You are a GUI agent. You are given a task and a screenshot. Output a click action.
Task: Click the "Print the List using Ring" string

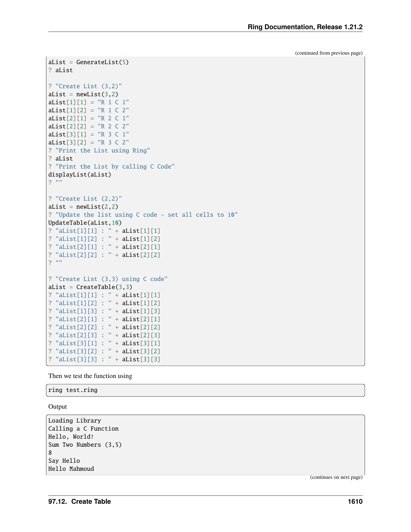pos(103,151)
